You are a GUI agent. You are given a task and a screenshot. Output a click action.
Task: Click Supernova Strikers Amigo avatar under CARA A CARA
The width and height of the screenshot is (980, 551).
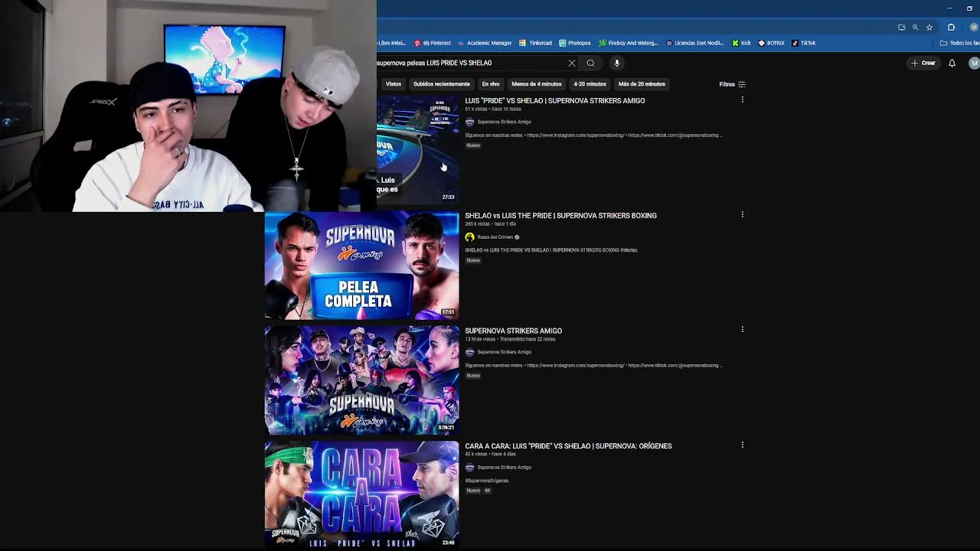[469, 468]
